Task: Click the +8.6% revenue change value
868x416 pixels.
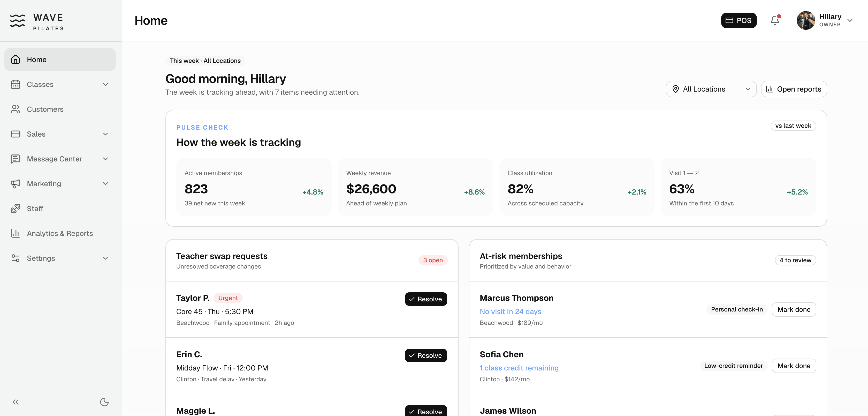Action: tap(474, 192)
